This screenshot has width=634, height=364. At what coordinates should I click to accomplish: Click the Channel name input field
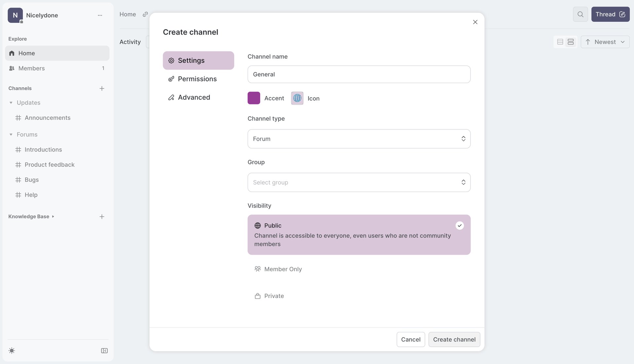pos(359,74)
